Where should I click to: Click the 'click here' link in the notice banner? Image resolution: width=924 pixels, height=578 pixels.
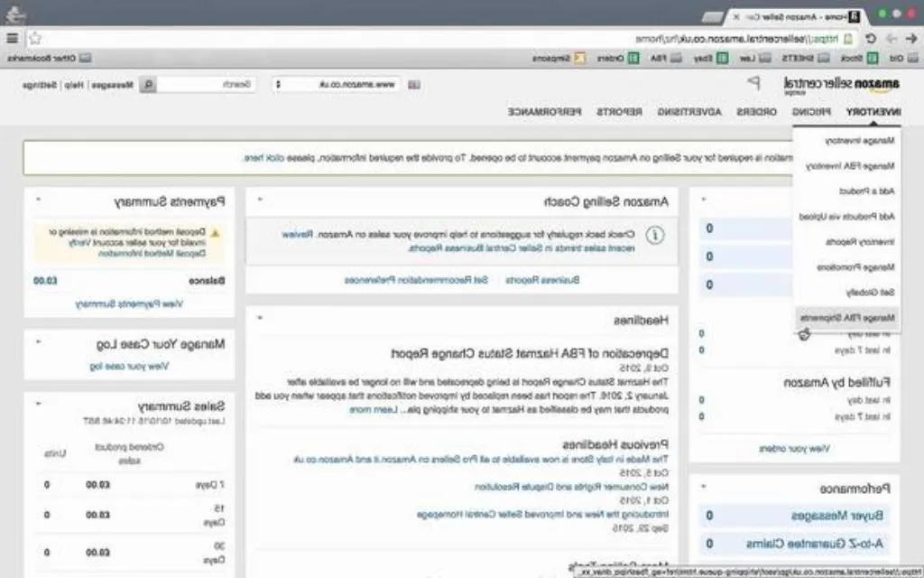(264, 158)
